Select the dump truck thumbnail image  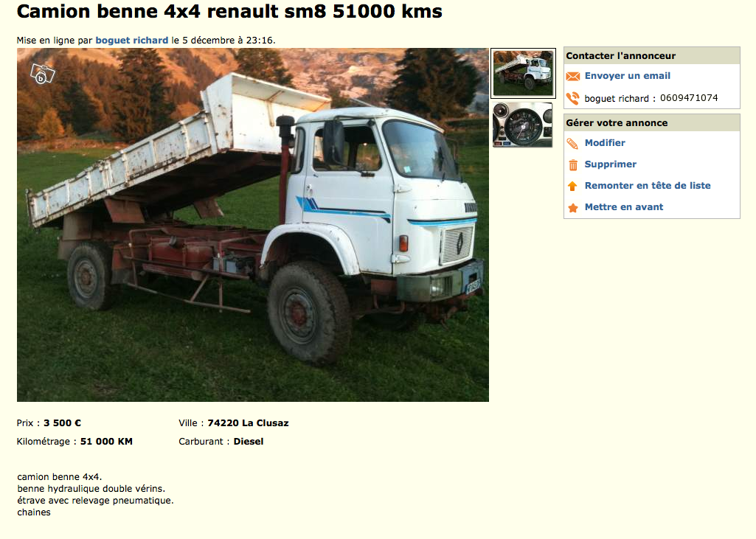click(523, 73)
